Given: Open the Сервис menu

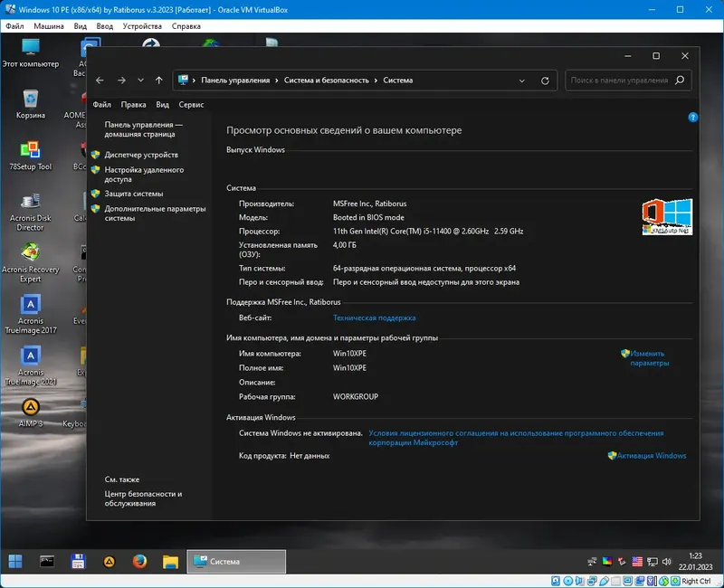Looking at the screenshot, I should 190,103.
